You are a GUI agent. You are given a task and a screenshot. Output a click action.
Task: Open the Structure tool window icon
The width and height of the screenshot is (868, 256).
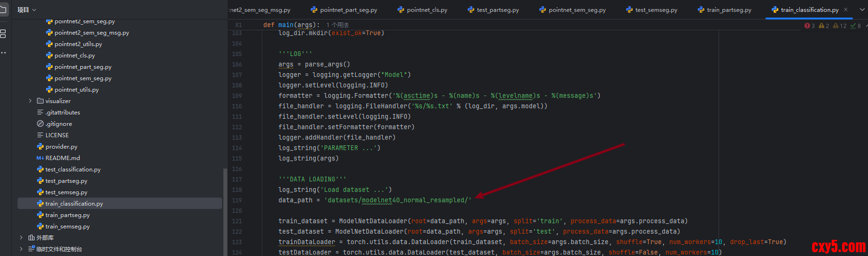3,34
